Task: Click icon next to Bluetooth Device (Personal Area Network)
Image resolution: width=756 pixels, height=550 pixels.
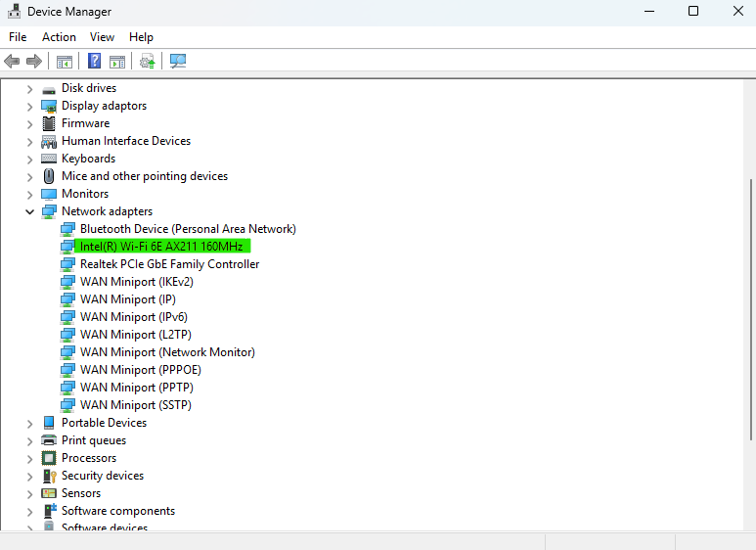Action: pyautogui.click(x=67, y=229)
